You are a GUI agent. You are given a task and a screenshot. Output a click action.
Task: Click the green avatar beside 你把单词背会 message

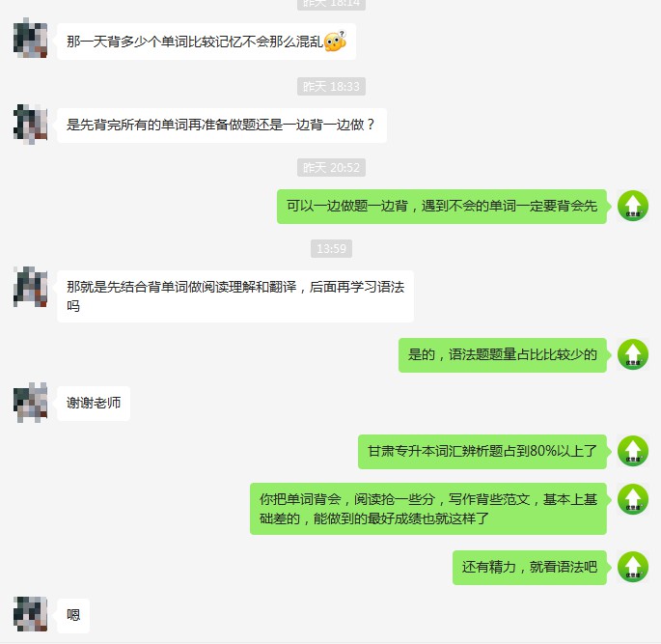[x=633, y=499]
